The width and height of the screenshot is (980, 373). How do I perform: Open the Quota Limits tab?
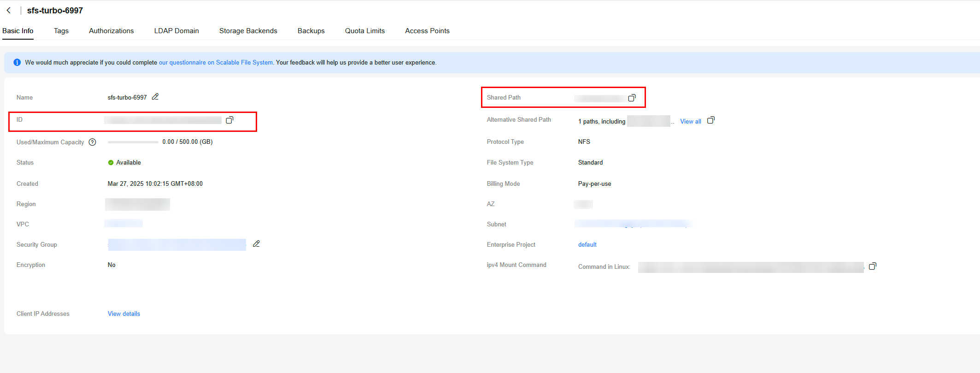click(365, 31)
